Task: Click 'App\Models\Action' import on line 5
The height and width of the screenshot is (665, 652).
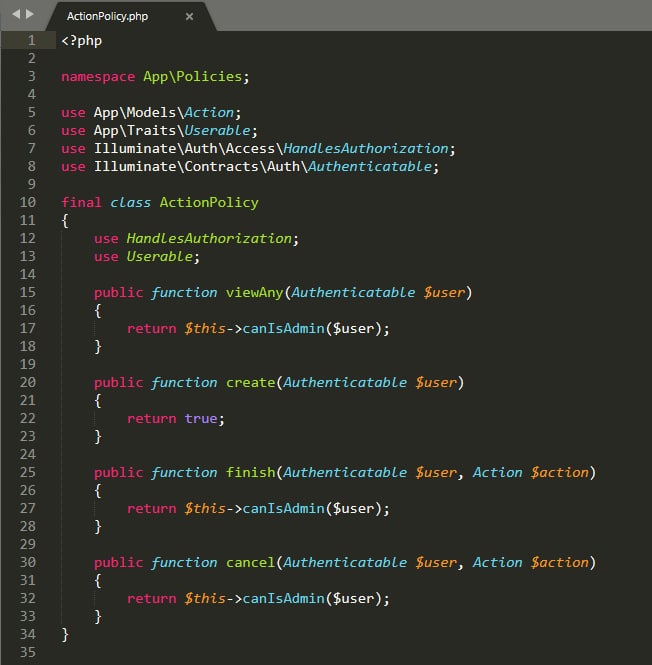Action: (164, 113)
